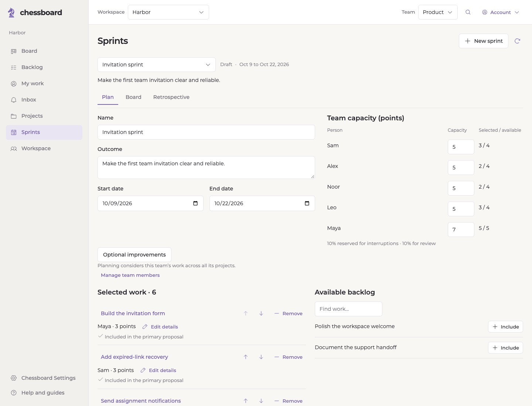Screen dimensions: 532x406
Task: Remove "Build the invitation form"
Action: (289, 313)
